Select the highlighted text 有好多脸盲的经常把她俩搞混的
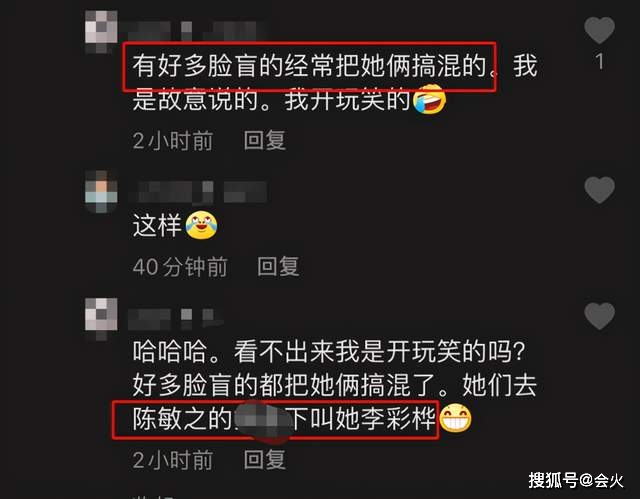Screen dimensions: 640x499 click(310, 66)
